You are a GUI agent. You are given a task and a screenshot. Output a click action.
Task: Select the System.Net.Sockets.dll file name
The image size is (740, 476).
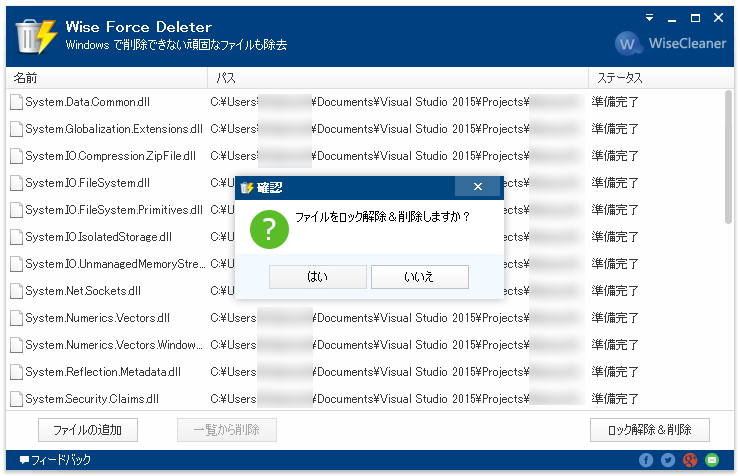83,291
